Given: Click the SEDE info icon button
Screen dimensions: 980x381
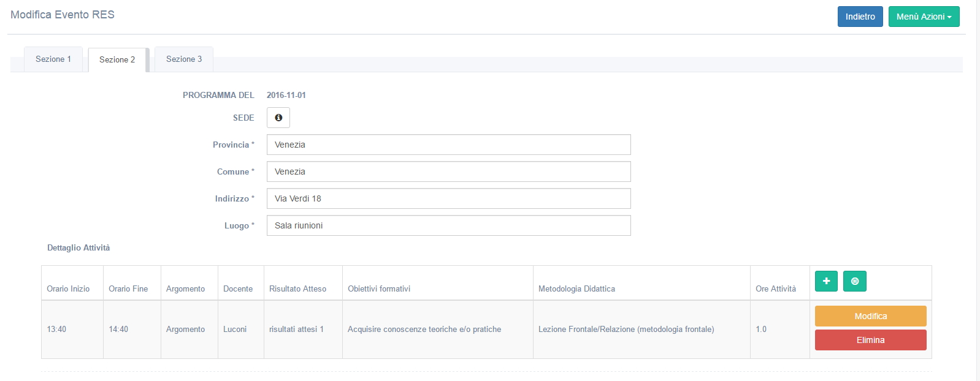Looking at the screenshot, I should (x=278, y=118).
